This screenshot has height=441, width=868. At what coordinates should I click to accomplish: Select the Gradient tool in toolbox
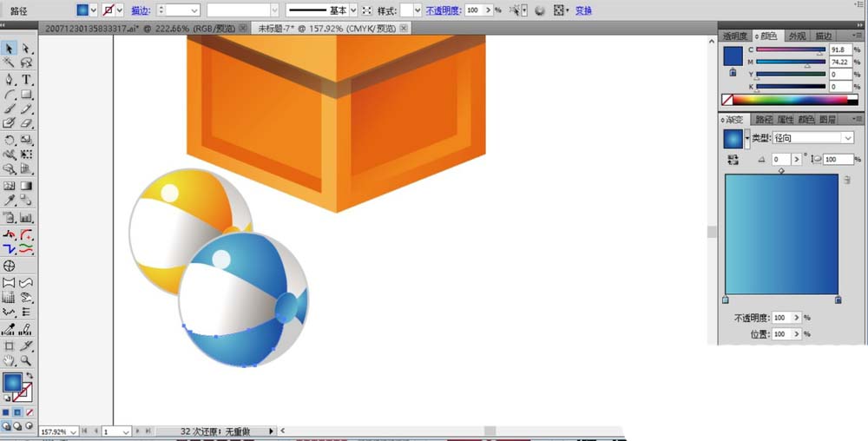click(26, 186)
